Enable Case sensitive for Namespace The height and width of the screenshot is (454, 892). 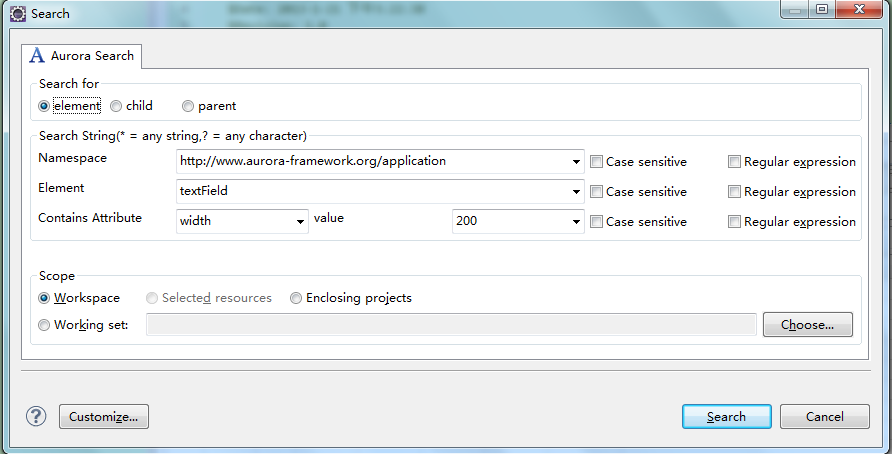pyautogui.click(x=597, y=162)
